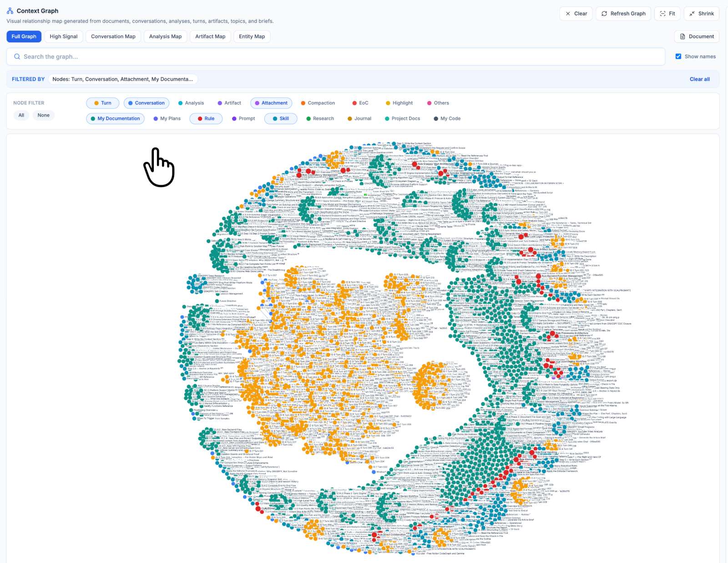Click the Fit view frame icon
The height and width of the screenshot is (563, 728).
point(663,14)
